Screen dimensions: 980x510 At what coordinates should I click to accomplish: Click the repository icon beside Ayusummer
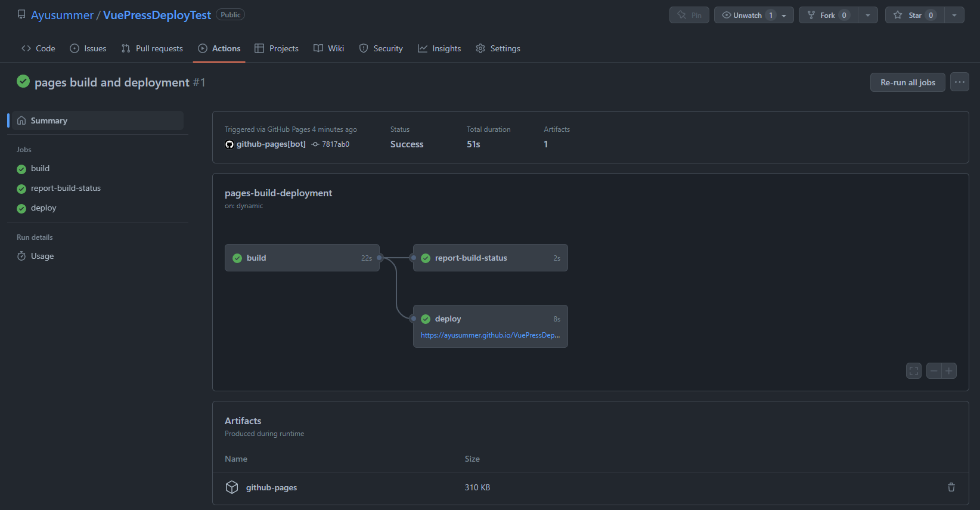tap(21, 14)
